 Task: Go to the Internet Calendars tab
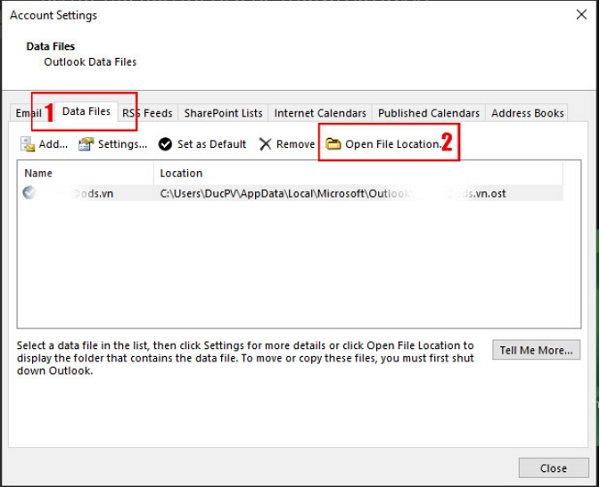pyautogui.click(x=320, y=113)
